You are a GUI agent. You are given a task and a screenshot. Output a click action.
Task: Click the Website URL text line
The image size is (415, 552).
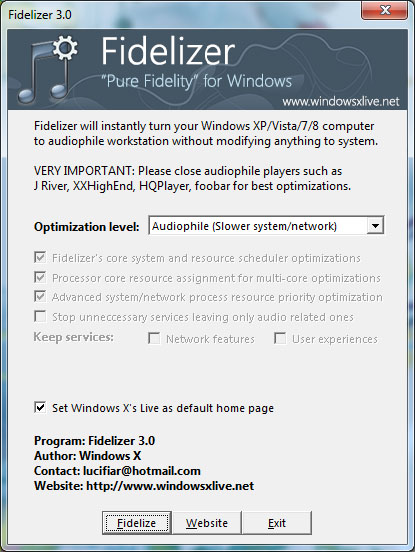click(x=144, y=486)
